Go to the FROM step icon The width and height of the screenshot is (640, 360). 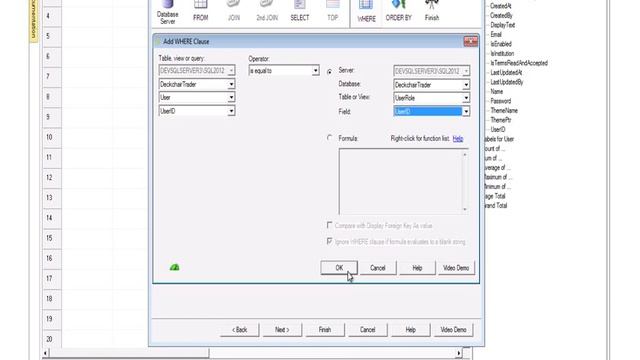point(200,11)
